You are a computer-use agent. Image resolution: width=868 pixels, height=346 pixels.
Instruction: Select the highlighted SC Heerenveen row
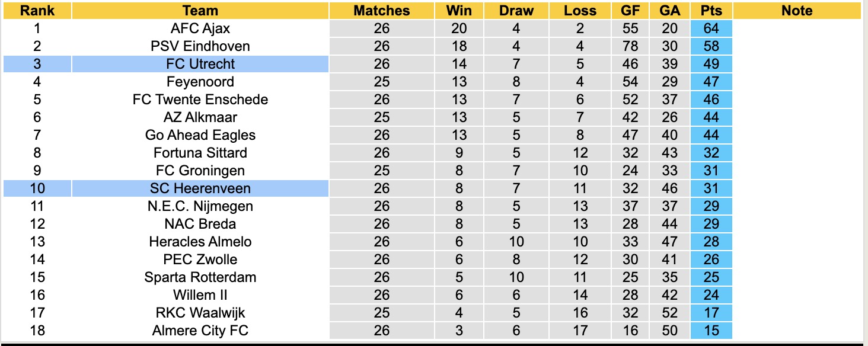(x=200, y=188)
